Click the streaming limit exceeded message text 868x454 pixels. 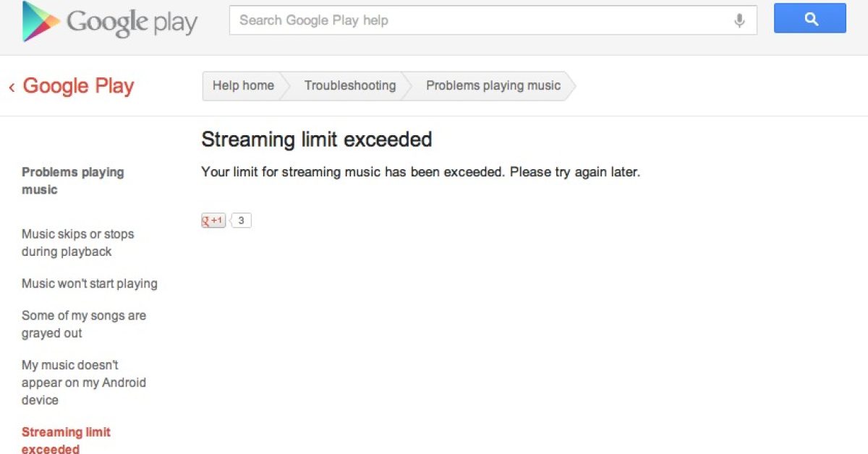(x=420, y=173)
